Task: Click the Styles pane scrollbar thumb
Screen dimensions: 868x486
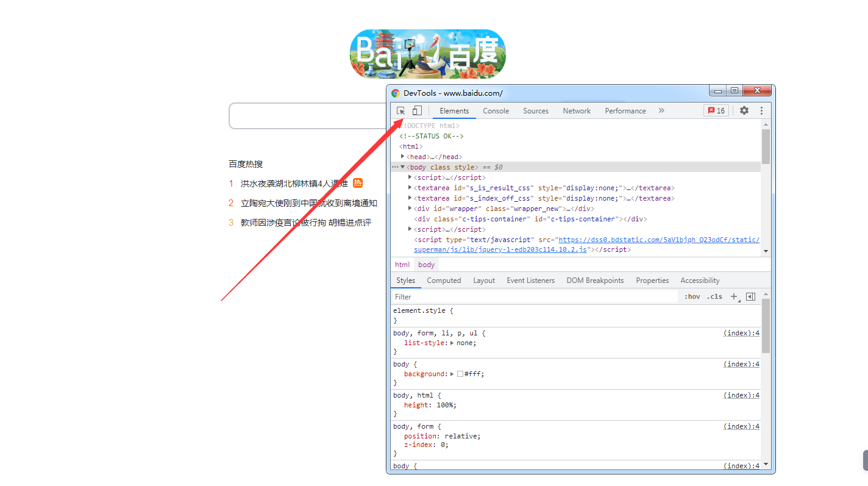Action: click(766, 326)
